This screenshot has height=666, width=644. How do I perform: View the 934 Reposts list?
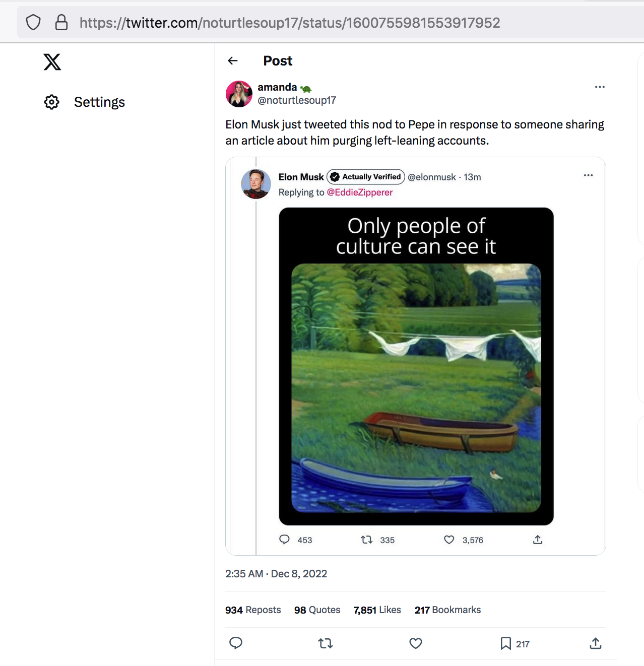[253, 610]
